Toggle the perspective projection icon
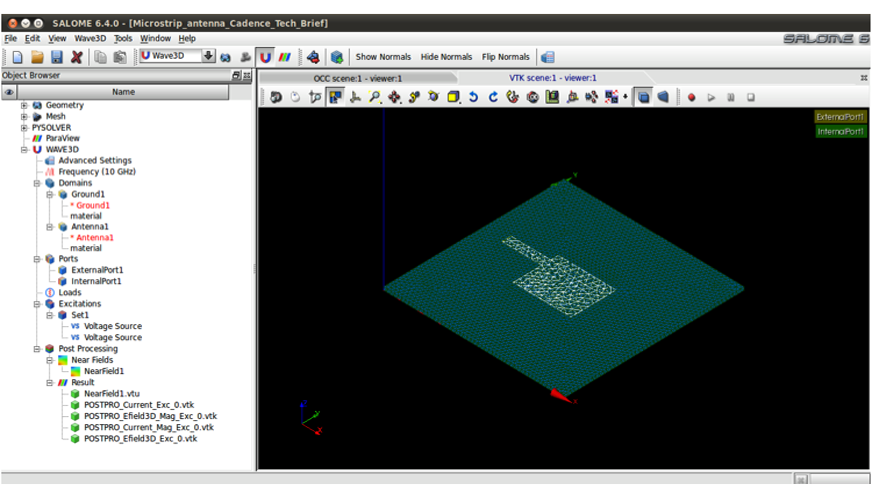Screen dimensions: 872x498 (663, 97)
